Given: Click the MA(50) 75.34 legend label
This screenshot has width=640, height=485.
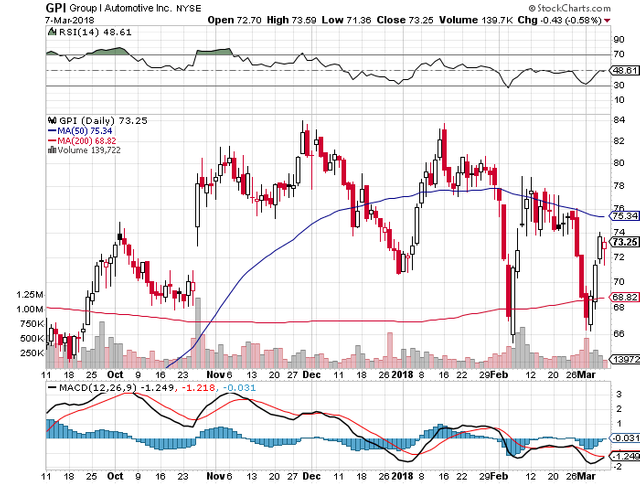Looking at the screenshot, I should 85,131.
